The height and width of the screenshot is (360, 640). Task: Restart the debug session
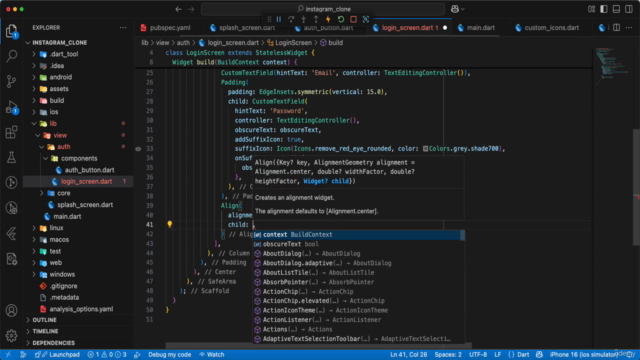tap(341, 19)
